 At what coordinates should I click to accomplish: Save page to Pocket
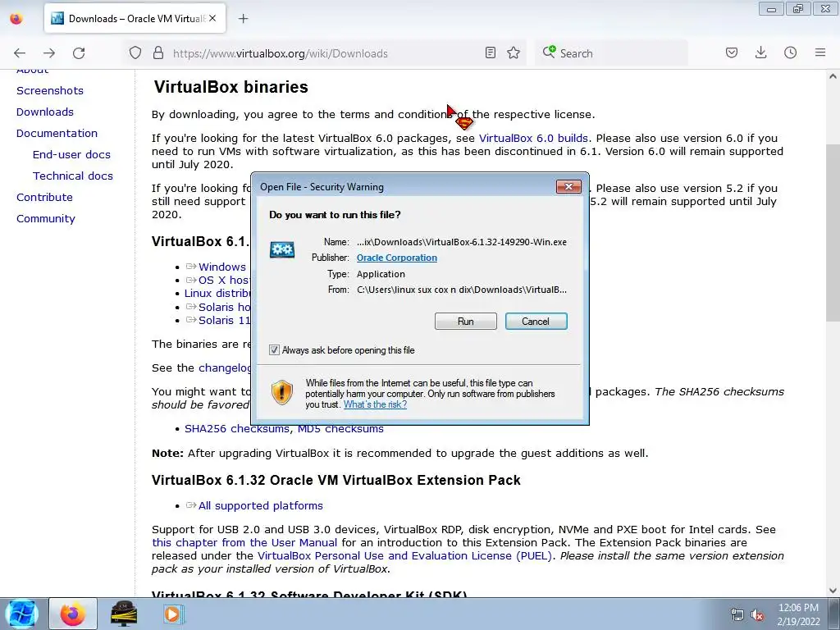731,52
